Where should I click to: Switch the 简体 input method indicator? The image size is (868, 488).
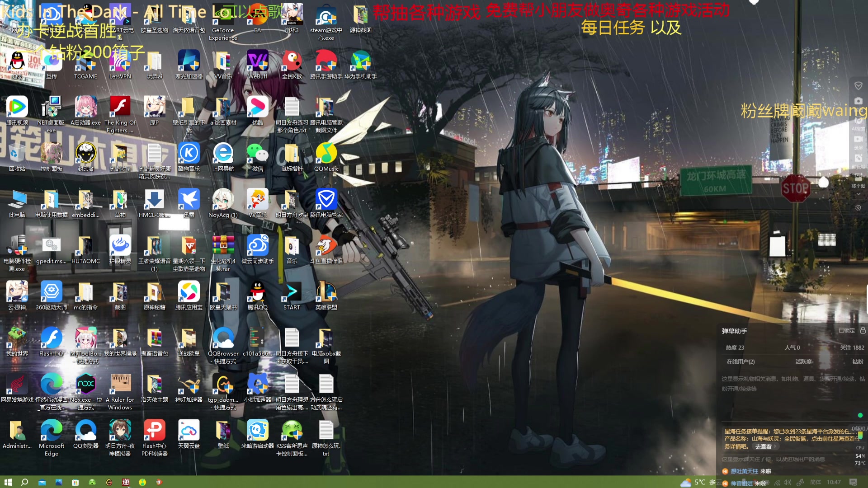tap(816, 482)
